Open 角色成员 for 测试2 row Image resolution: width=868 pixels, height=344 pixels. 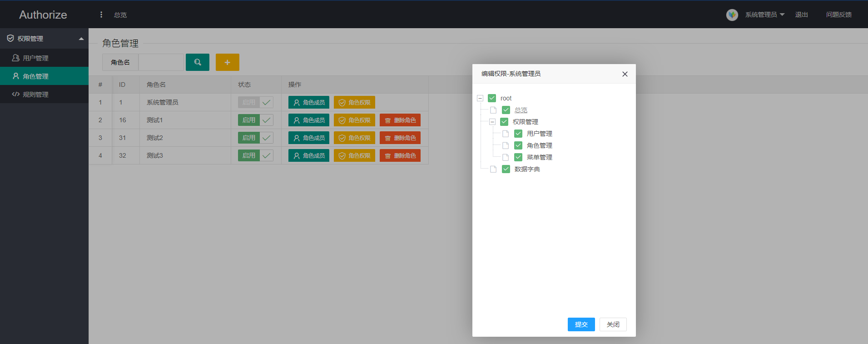pyautogui.click(x=309, y=138)
